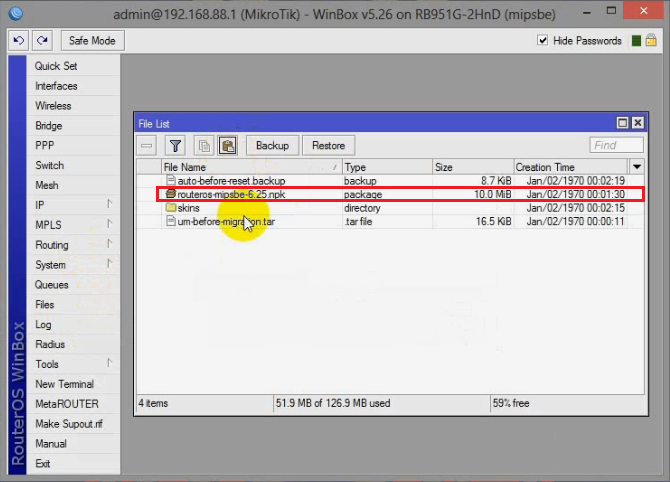The width and height of the screenshot is (670, 482).
Task: Open the Wireless menu item
Action: coord(73,106)
